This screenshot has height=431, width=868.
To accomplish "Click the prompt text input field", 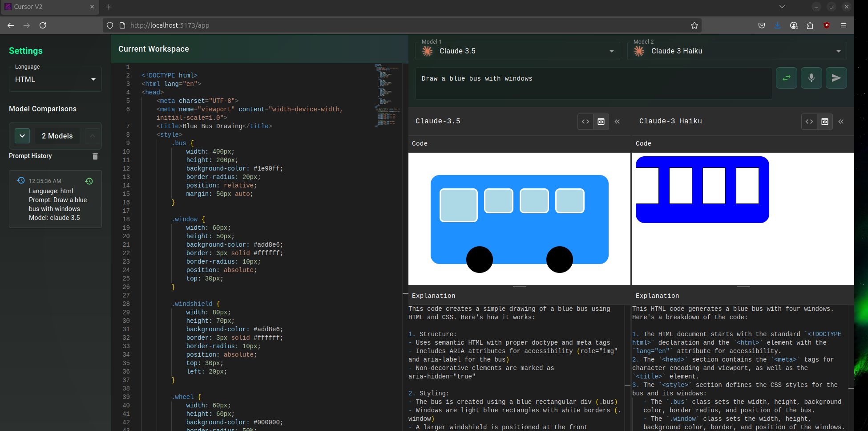I will (593, 83).
